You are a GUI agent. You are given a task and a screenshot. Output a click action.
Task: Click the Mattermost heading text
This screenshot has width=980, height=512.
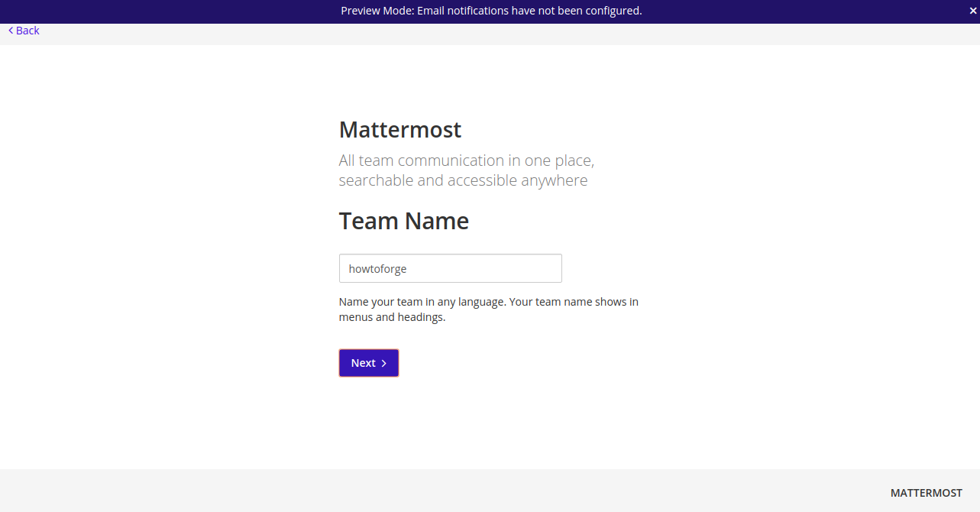tap(400, 130)
